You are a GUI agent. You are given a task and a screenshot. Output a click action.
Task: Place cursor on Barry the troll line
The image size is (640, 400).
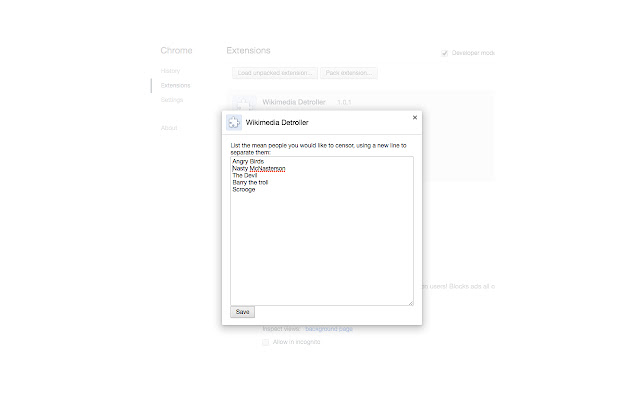(x=250, y=182)
